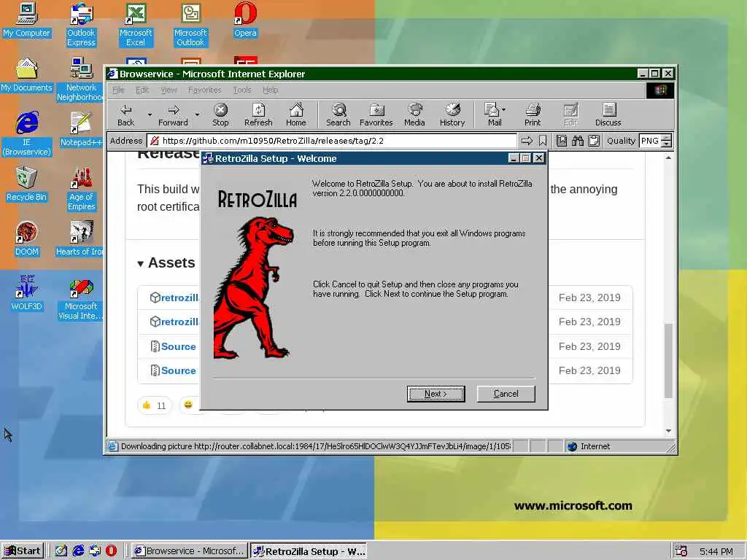Viewport: 747px width, 560px height.
Task: Click Opera quick launch icon in taskbar
Action: [x=111, y=551]
